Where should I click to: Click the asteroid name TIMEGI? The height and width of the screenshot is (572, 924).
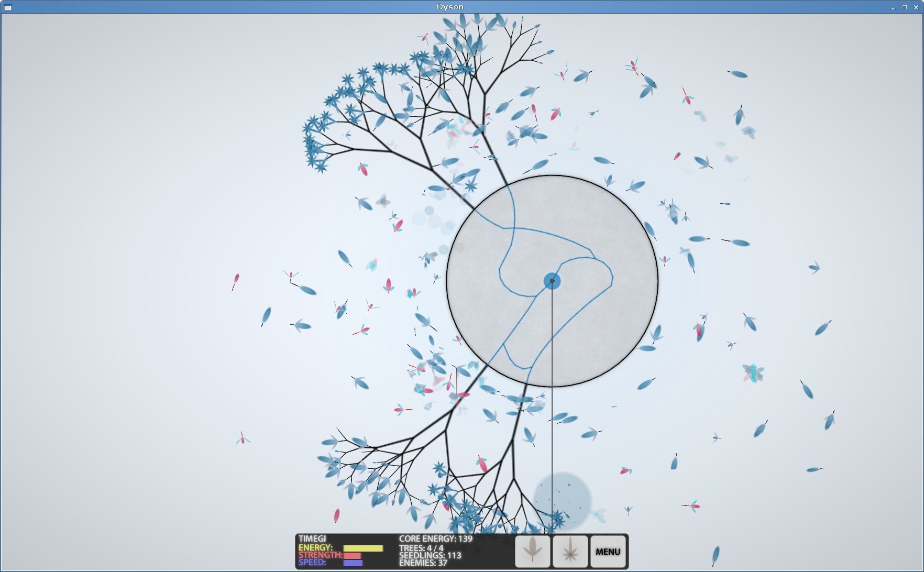pos(312,538)
